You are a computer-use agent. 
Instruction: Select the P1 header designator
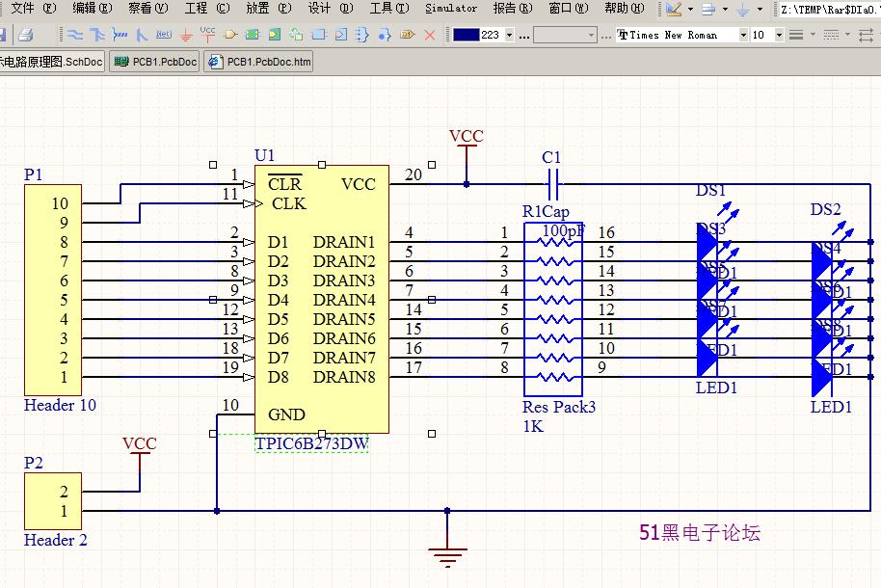pyautogui.click(x=33, y=174)
